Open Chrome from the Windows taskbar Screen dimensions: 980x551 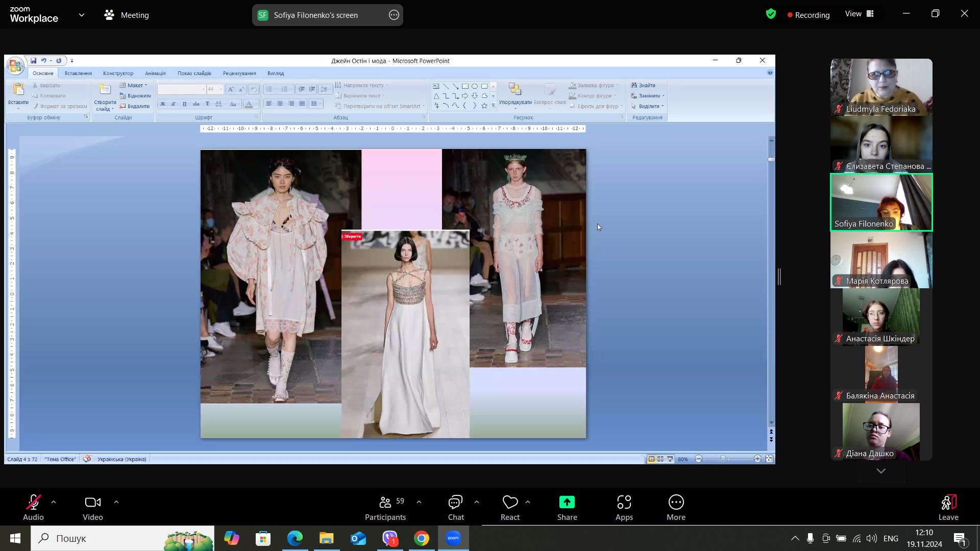pos(422,538)
